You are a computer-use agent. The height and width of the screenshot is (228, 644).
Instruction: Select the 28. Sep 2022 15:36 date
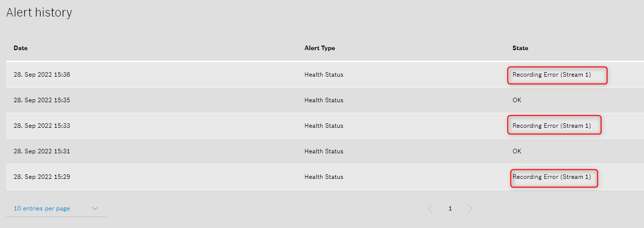42,75
